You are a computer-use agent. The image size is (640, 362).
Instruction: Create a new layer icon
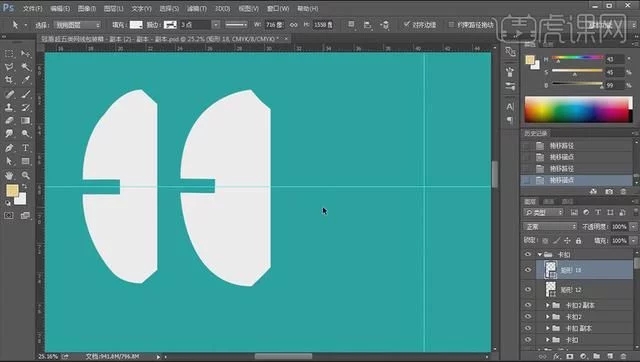tap(610, 356)
